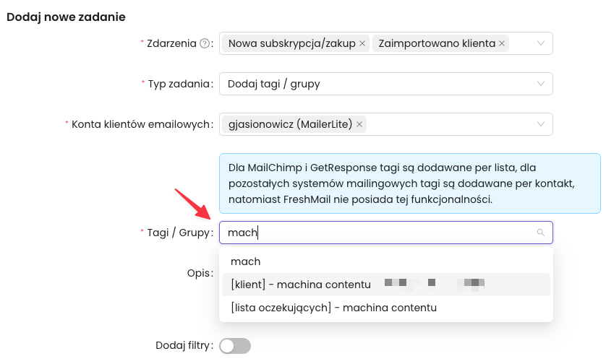Click the blue MailChimp info notice
This screenshot has height=364, width=606.
tap(409, 183)
